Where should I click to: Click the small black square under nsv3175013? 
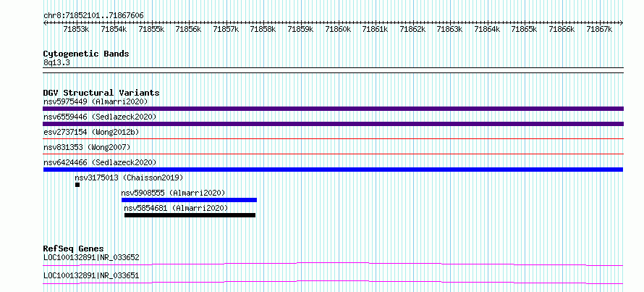(77, 185)
